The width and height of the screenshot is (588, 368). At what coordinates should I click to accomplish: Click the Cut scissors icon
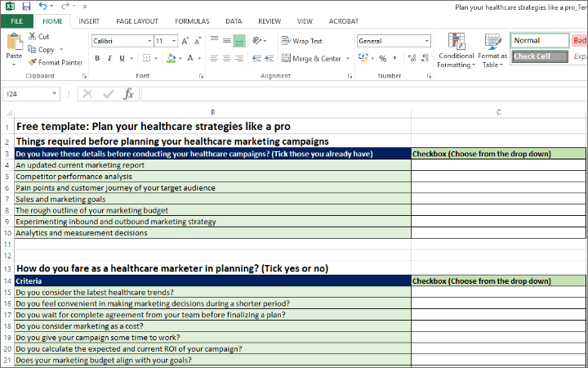pos(33,37)
